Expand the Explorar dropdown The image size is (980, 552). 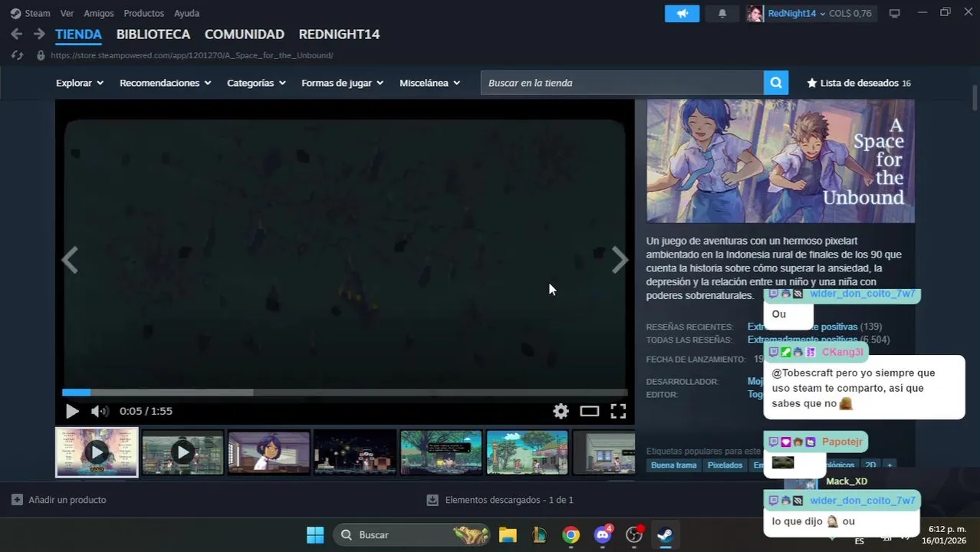80,83
